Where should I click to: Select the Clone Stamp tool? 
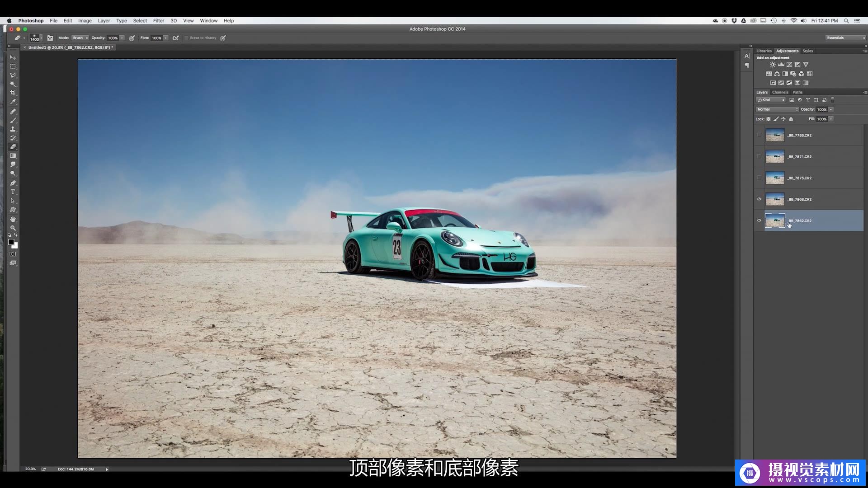(13, 129)
